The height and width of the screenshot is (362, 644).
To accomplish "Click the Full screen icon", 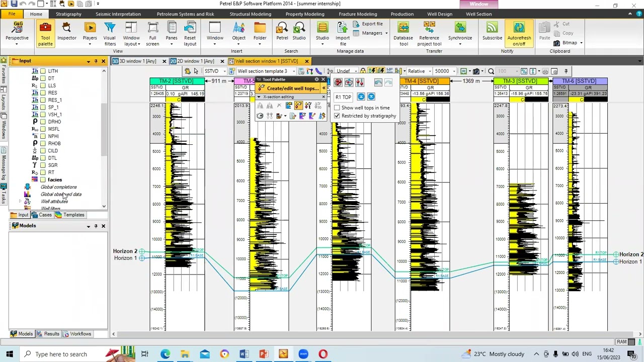I will [x=152, y=33].
